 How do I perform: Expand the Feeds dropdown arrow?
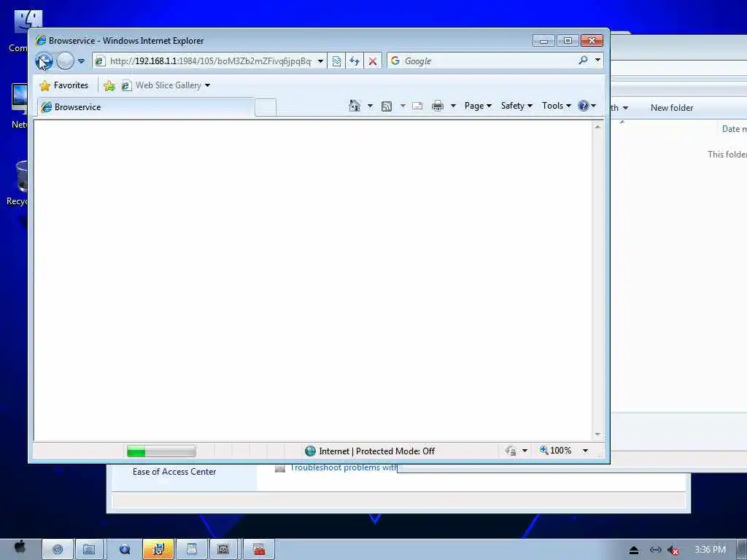[x=403, y=106]
